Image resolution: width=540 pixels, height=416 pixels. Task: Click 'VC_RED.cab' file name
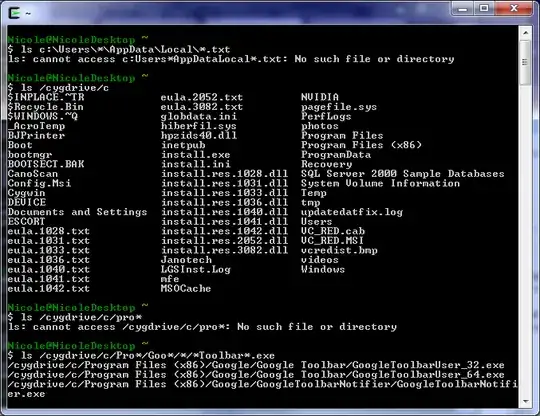tap(333, 231)
